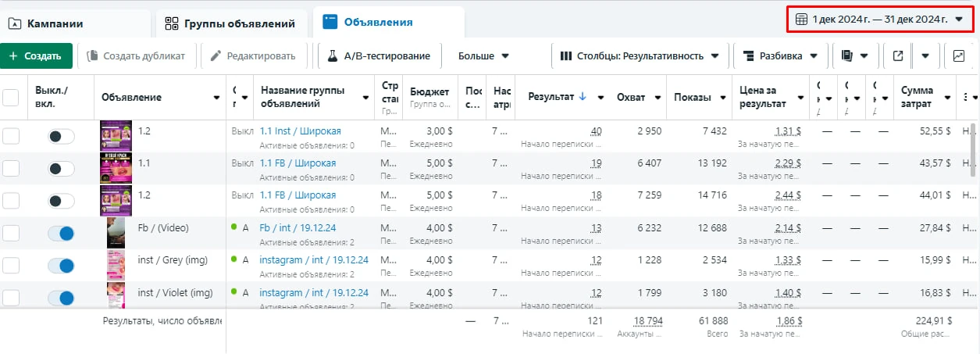The image size is (980, 354).
Task: Expand the Разбивка dropdown
Action: (x=780, y=56)
